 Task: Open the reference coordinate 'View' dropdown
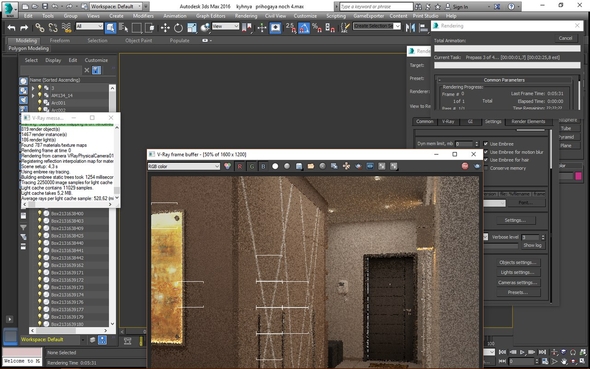225,26
